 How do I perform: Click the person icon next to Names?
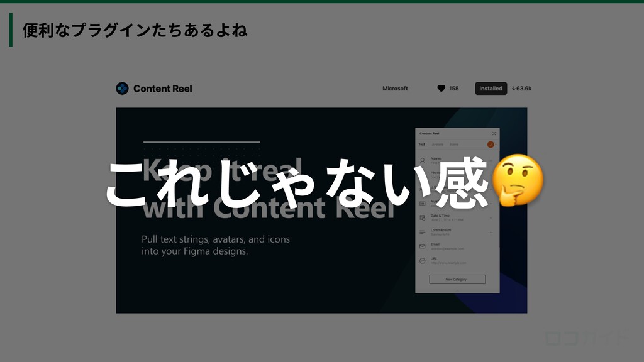[422, 160]
